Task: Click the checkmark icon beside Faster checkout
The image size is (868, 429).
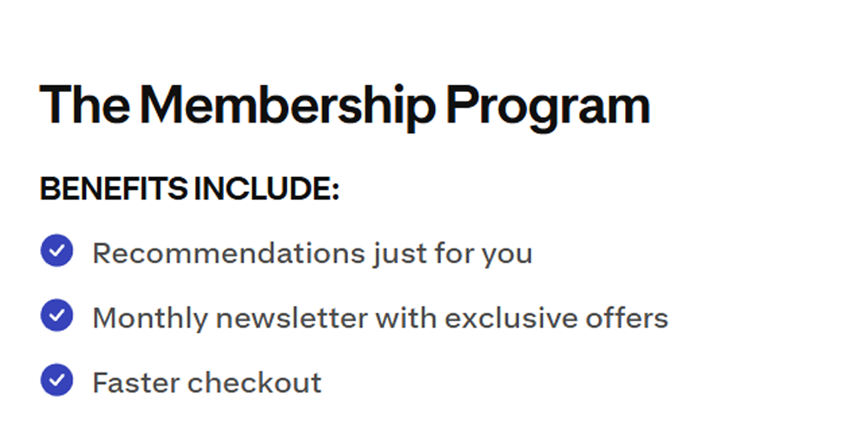Action: point(56,380)
